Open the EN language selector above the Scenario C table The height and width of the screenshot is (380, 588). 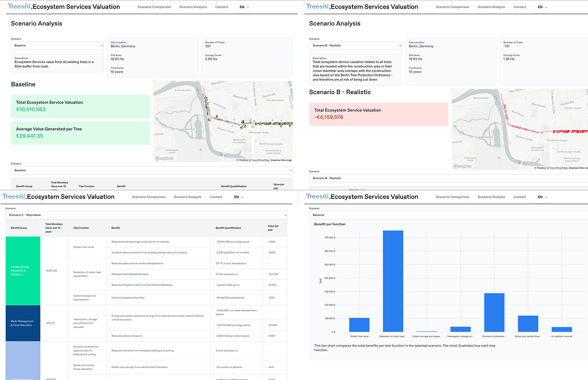click(239, 197)
